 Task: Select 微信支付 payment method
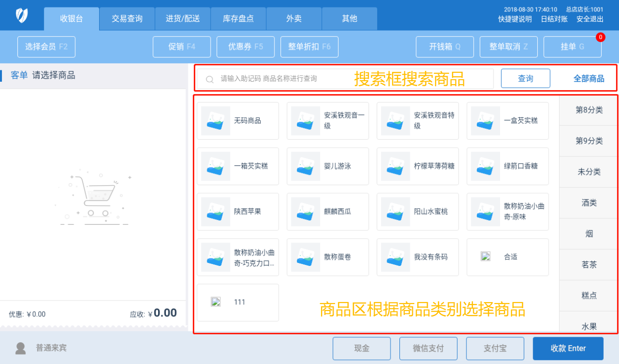(x=428, y=348)
